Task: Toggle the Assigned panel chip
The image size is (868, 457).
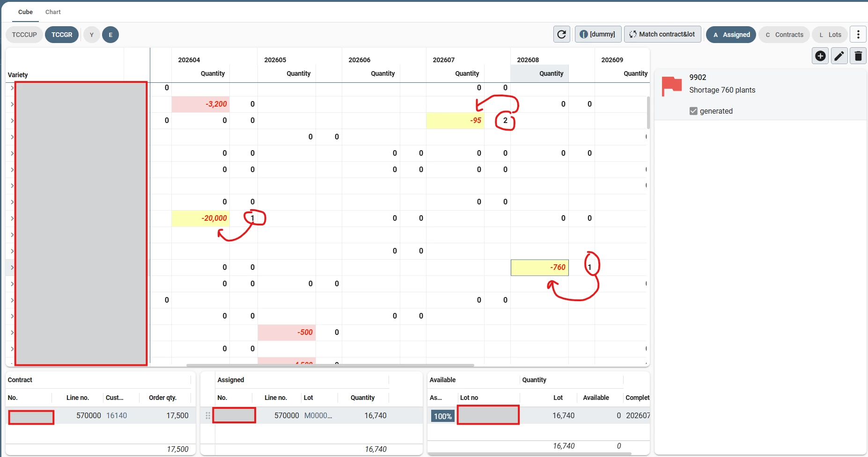Action: click(x=731, y=35)
